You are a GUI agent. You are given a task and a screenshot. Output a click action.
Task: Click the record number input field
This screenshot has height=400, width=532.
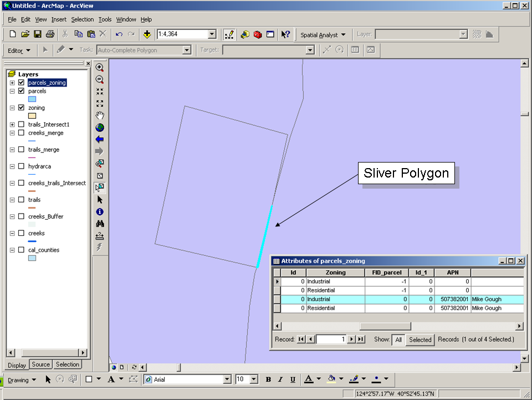pos(331,339)
